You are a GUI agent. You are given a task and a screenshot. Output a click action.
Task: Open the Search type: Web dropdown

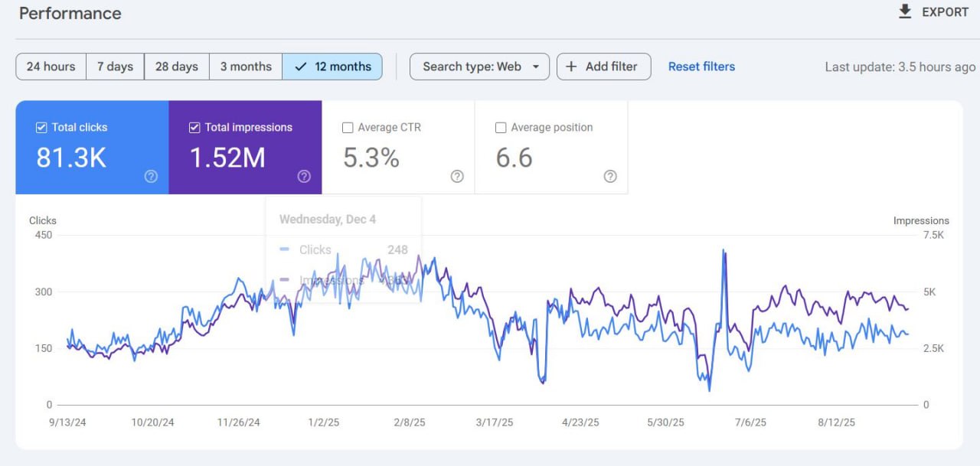pos(479,67)
